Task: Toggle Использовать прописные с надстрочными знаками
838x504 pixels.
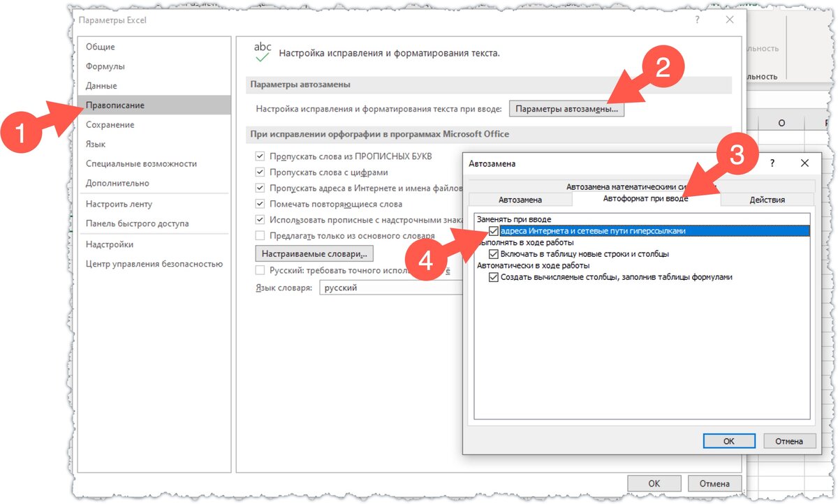Action: [260, 220]
